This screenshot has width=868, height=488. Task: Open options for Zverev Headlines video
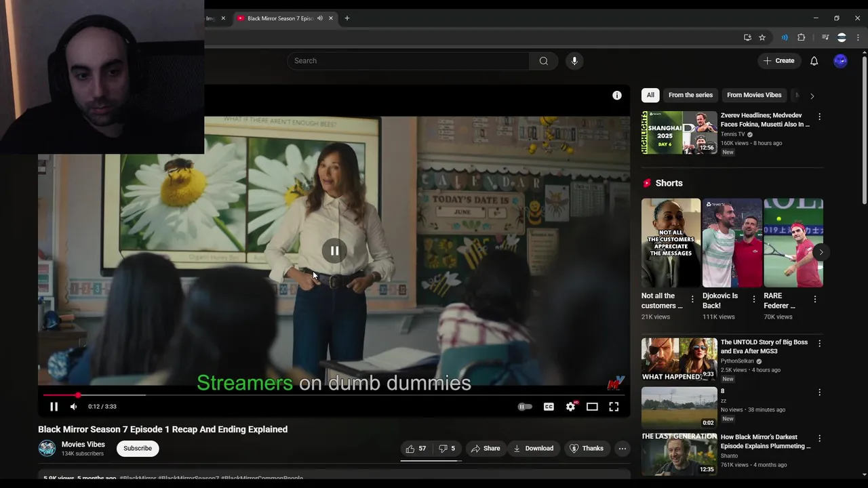(x=819, y=117)
